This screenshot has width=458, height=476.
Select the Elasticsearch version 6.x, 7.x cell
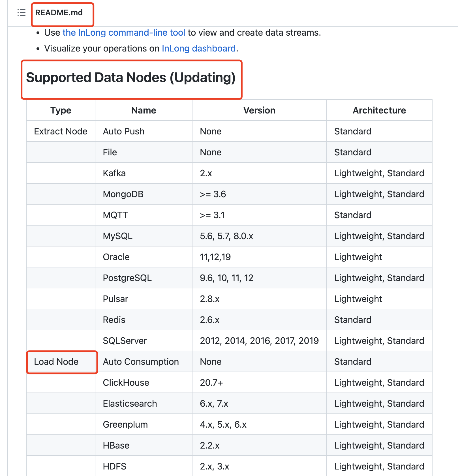[x=214, y=403]
